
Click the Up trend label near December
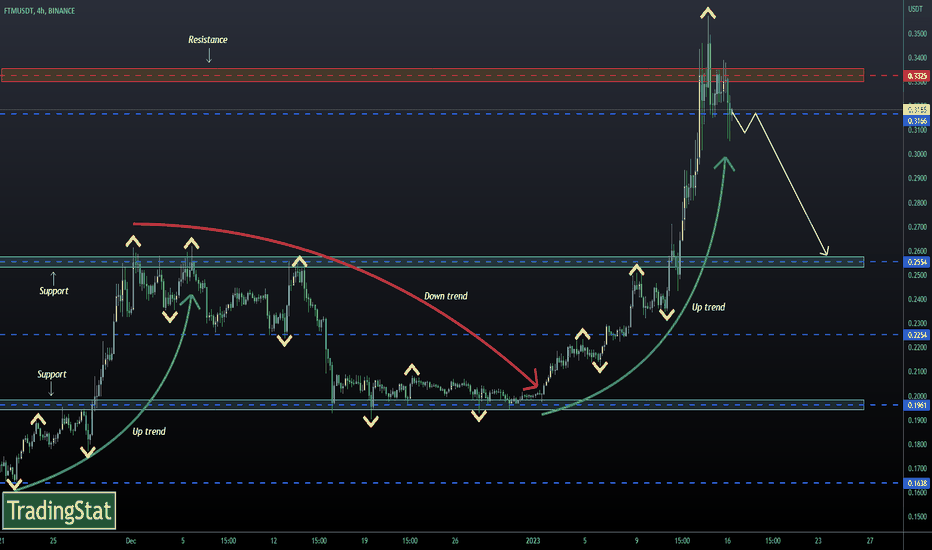point(149,432)
